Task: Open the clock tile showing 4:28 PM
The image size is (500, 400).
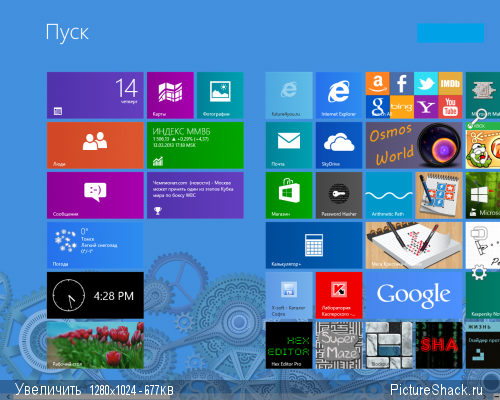Action: 95,295
